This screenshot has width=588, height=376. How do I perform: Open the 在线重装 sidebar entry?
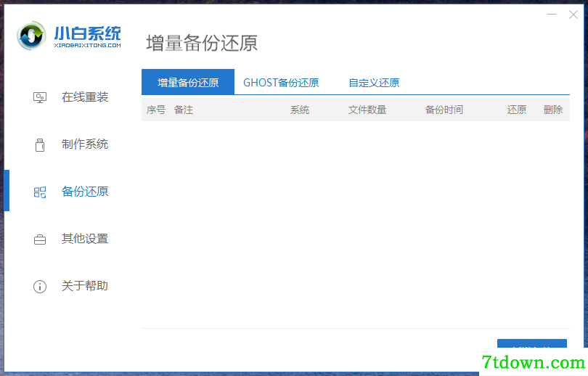[x=85, y=97]
